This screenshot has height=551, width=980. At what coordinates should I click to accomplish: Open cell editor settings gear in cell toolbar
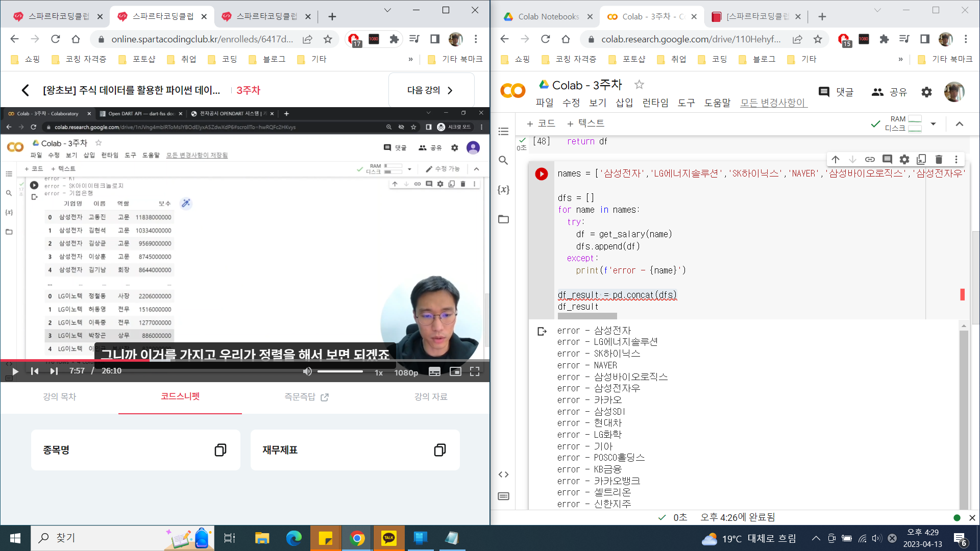[904, 159]
